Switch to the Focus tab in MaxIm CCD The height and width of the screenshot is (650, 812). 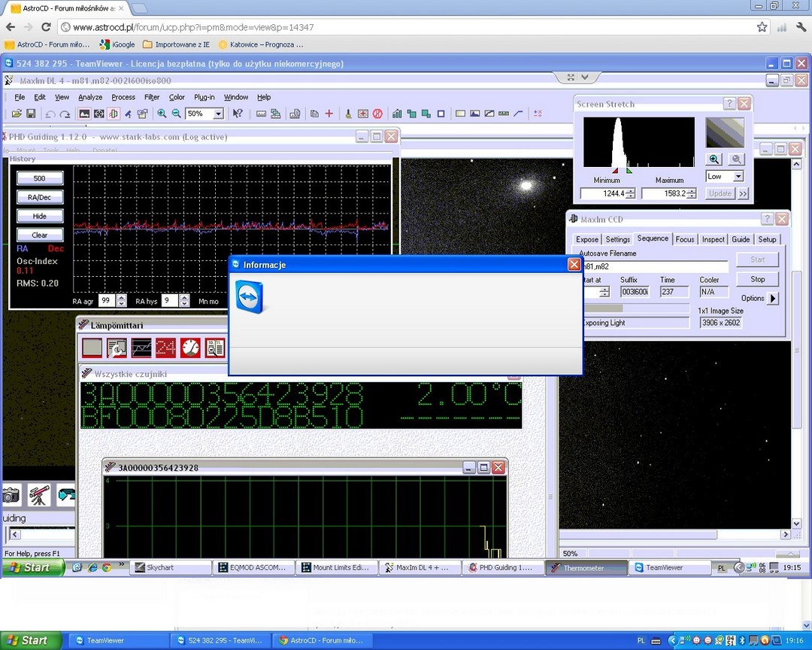(685, 239)
